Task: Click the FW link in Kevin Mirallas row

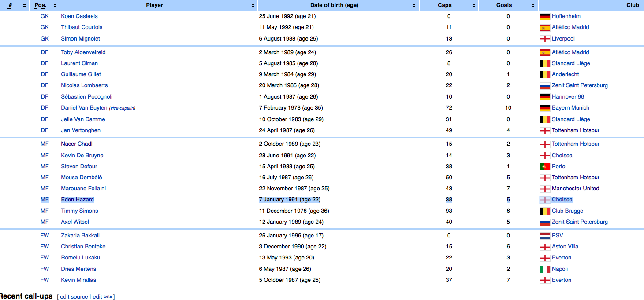Action: [45, 280]
